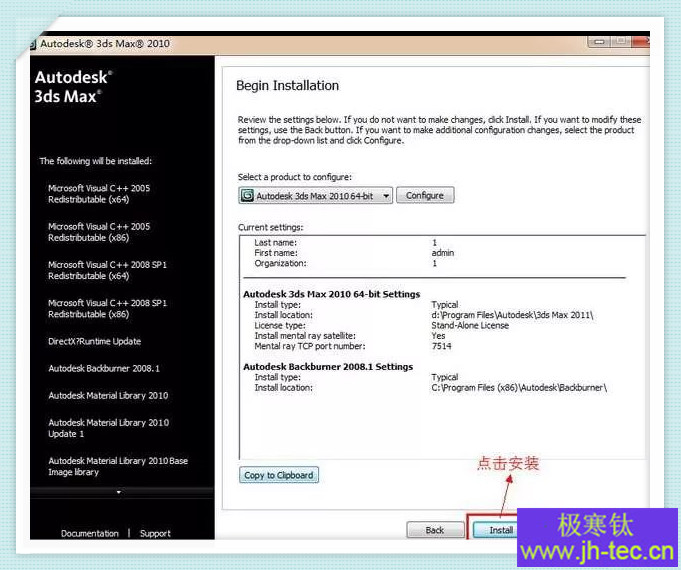
Task: Click the 3ds Max icon in dropdown
Action: [248, 196]
